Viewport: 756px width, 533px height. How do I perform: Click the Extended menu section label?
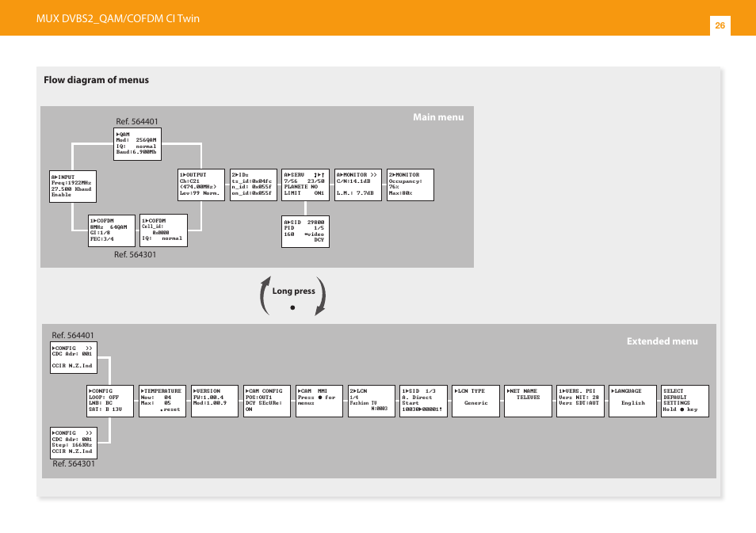tap(662, 341)
